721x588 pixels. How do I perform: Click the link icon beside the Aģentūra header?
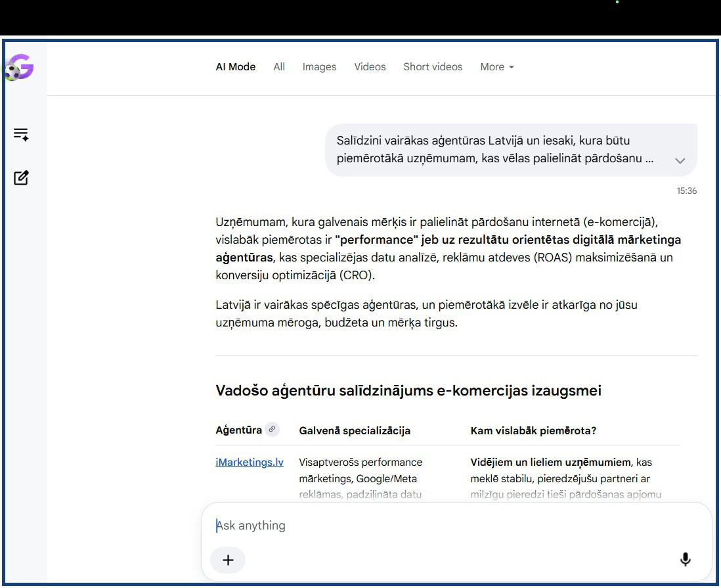(273, 429)
